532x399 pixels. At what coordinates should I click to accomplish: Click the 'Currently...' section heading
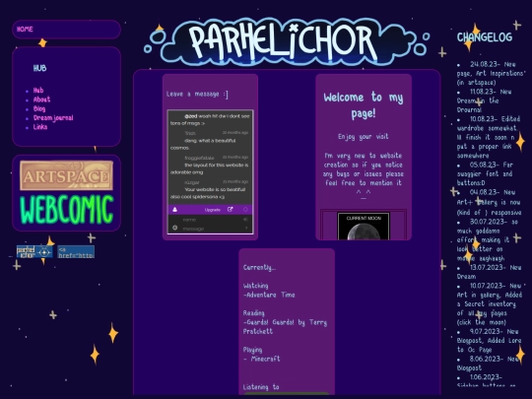tap(259, 267)
